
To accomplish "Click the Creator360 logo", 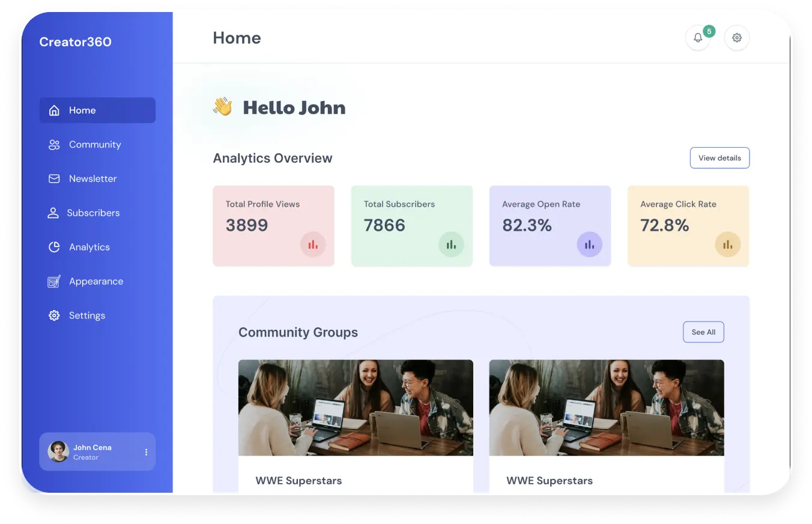I will [75, 42].
